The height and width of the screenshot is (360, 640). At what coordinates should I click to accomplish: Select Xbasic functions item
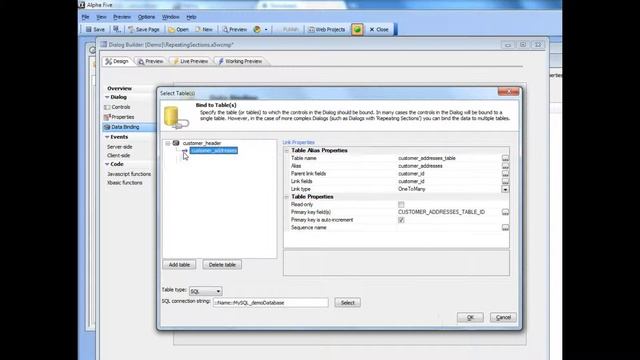[125, 183]
